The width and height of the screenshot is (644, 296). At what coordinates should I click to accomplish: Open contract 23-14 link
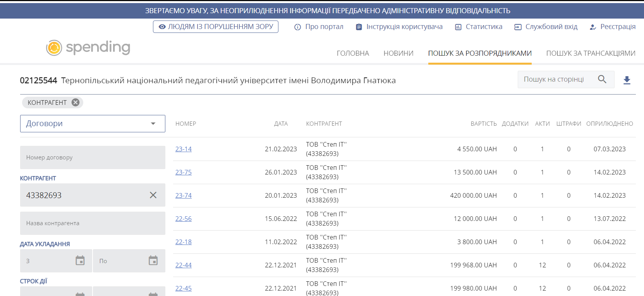(x=184, y=149)
